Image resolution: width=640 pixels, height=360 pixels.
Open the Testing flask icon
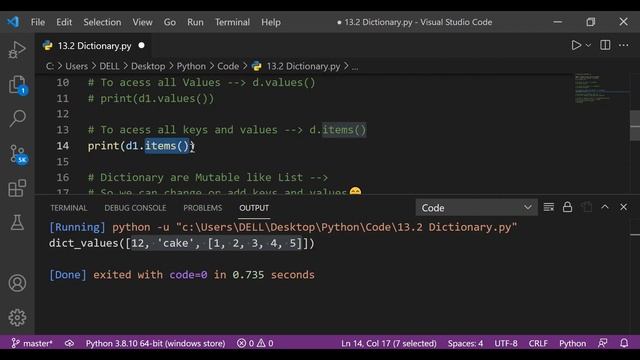[17, 222]
